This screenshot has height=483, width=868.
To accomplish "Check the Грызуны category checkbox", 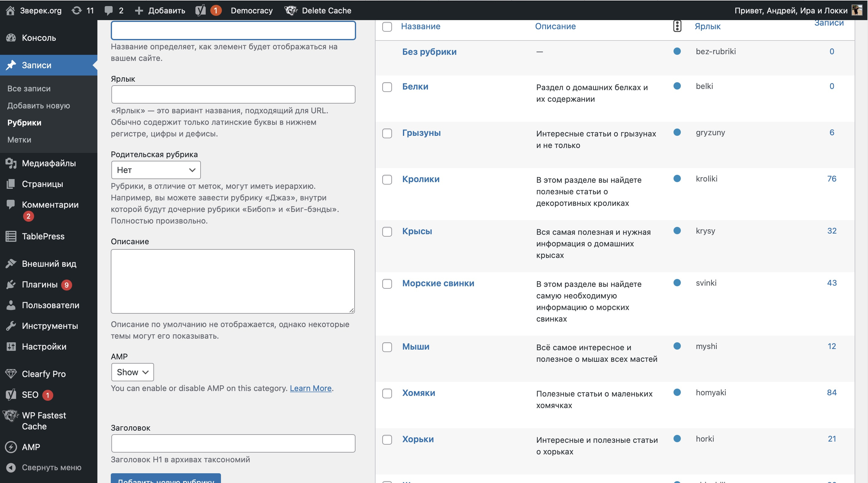I will click(x=387, y=133).
